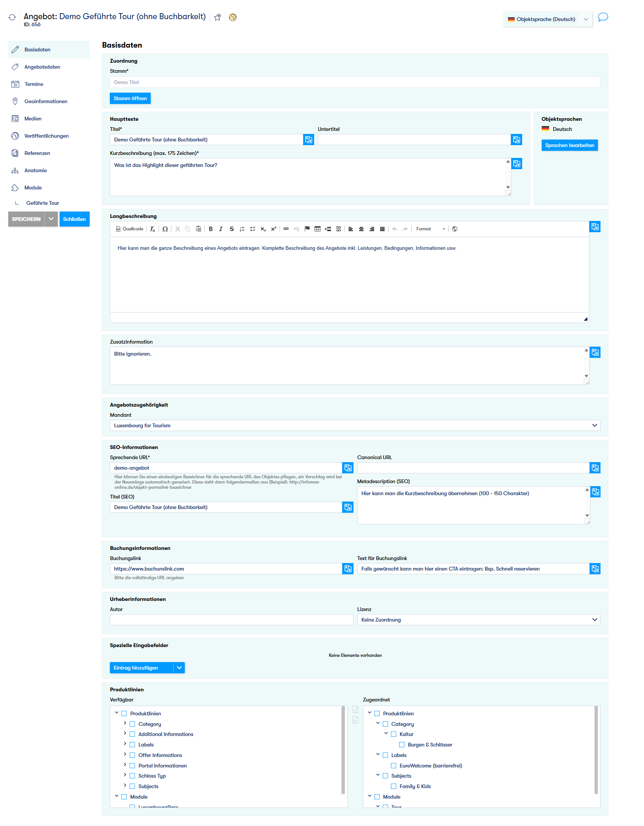Viewport: 644px width, 826px height.
Task: Click the globe icon next to title
Action: [x=233, y=17]
